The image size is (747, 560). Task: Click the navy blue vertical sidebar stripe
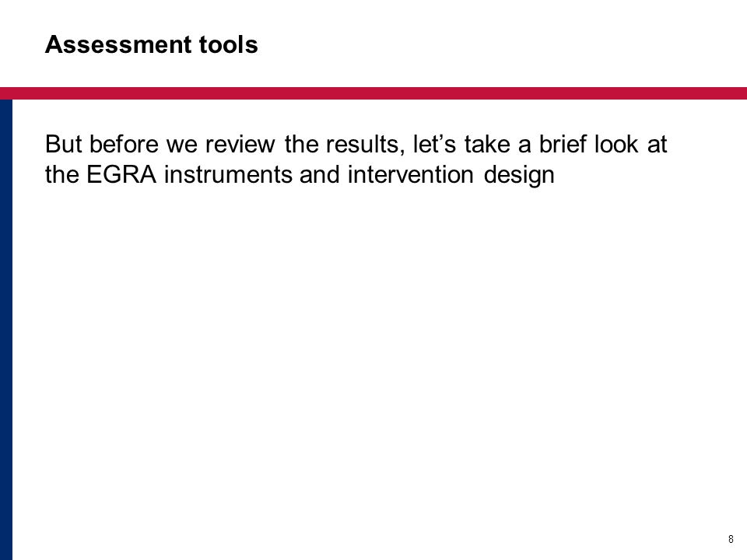5,330
